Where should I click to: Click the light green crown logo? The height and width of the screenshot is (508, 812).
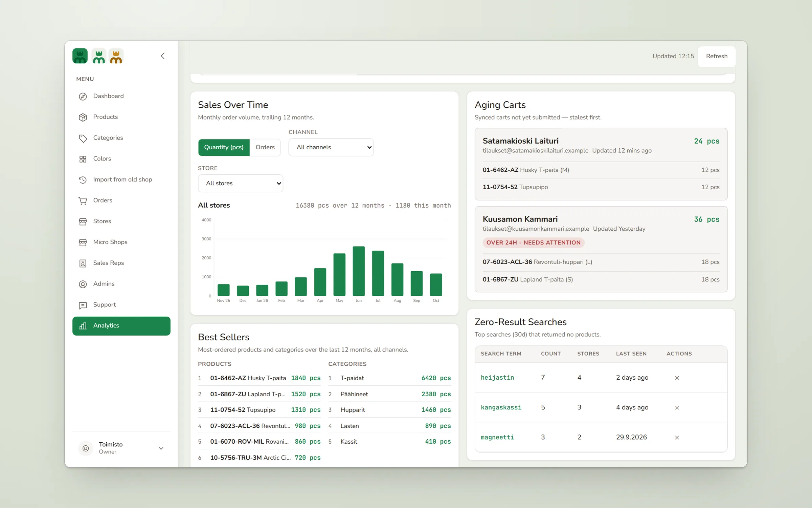(99, 56)
